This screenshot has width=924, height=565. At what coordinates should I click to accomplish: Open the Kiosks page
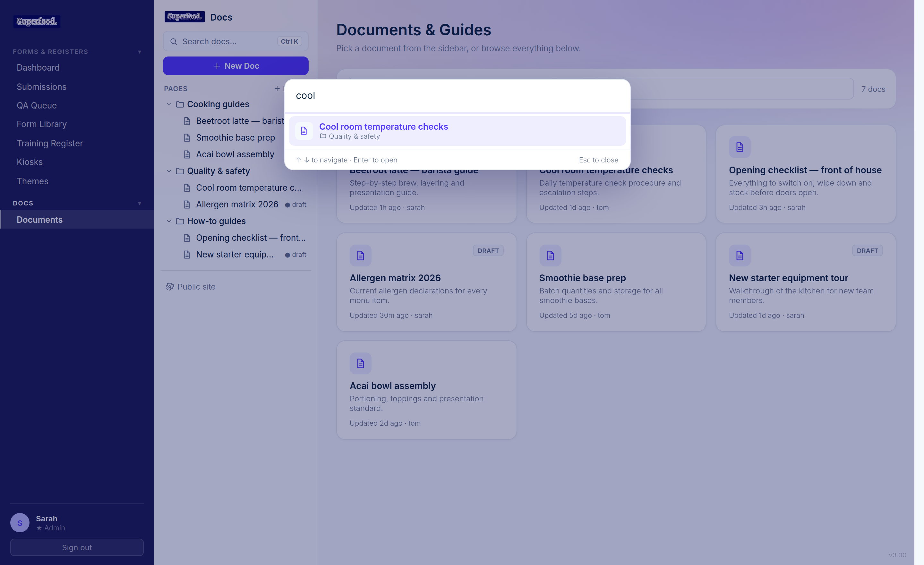pos(77,162)
